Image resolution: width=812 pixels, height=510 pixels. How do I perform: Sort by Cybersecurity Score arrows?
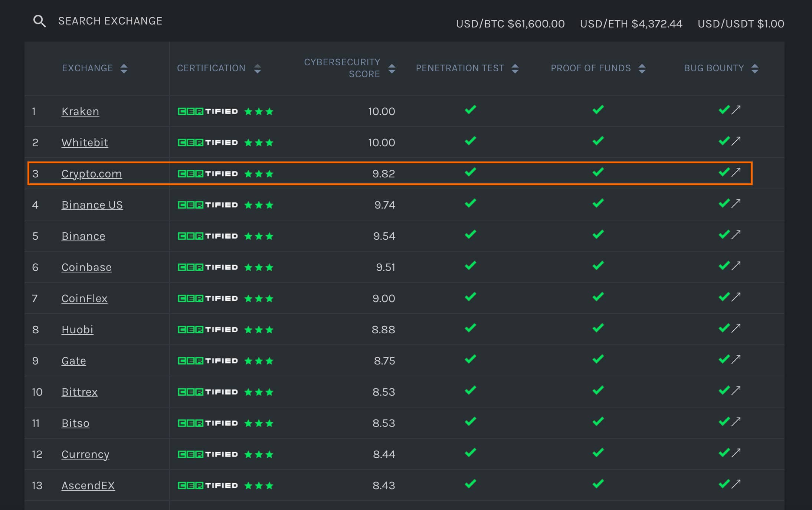[392, 68]
